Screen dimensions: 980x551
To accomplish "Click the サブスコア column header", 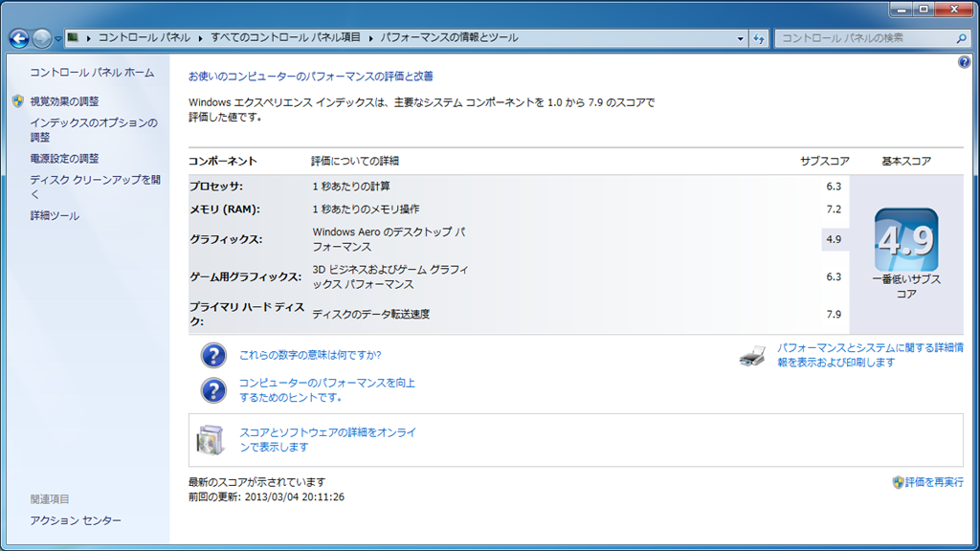I will coord(824,161).
